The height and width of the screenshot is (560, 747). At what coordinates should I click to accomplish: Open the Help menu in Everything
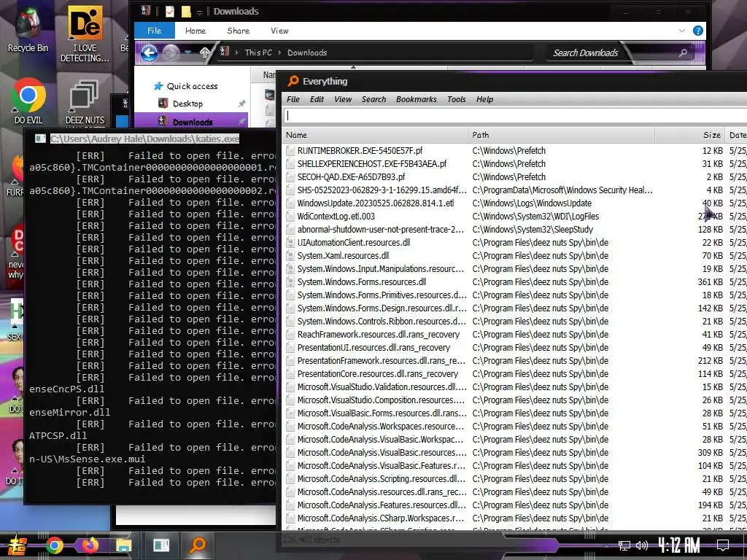[x=484, y=99]
